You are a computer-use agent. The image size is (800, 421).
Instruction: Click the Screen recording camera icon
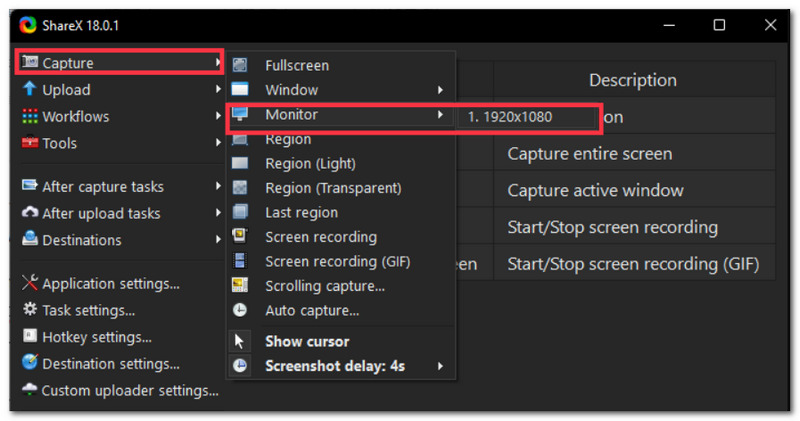[x=240, y=236]
